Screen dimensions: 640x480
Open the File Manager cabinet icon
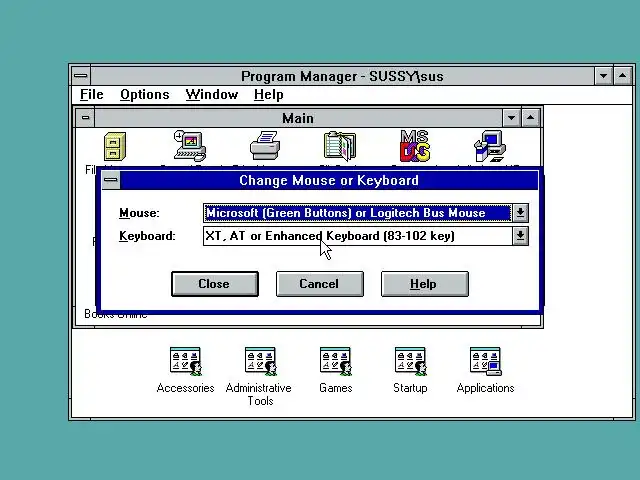click(115, 147)
